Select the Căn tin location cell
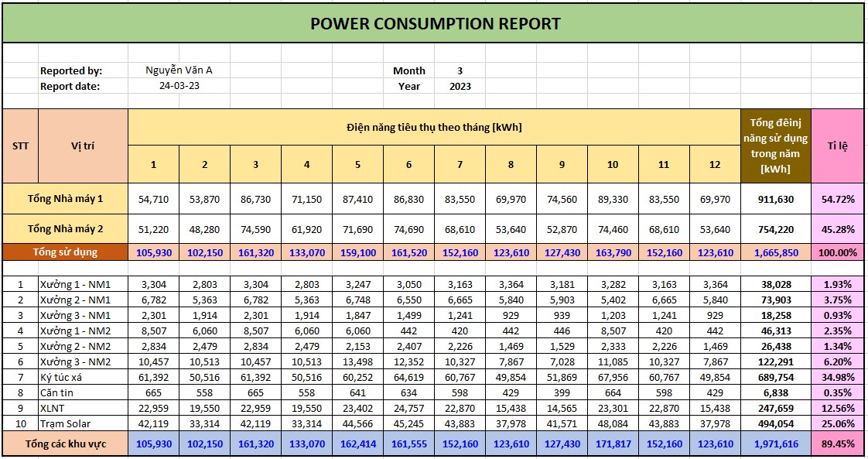The image size is (868, 459). click(x=83, y=393)
